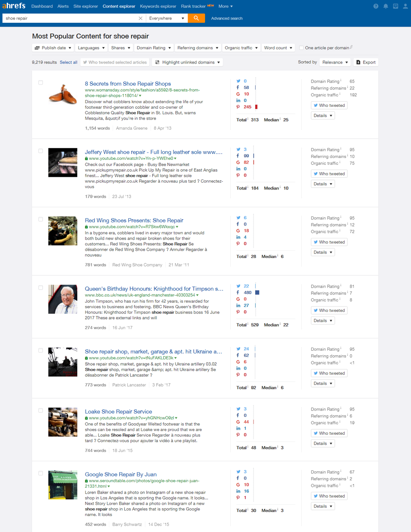This screenshot has width=411, height=532.
Task: Click Google+ icon for Loake result
Action: click(238, 422)
